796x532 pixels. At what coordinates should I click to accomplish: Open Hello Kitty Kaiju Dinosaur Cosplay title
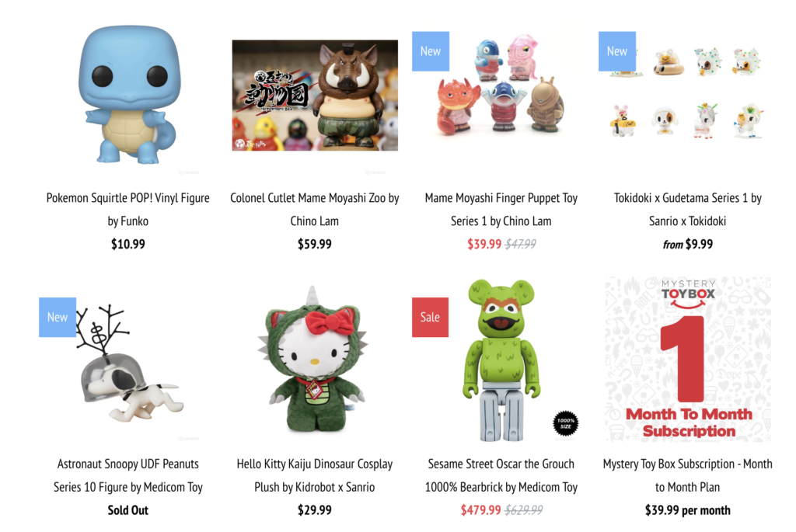(x=314, y=475)
